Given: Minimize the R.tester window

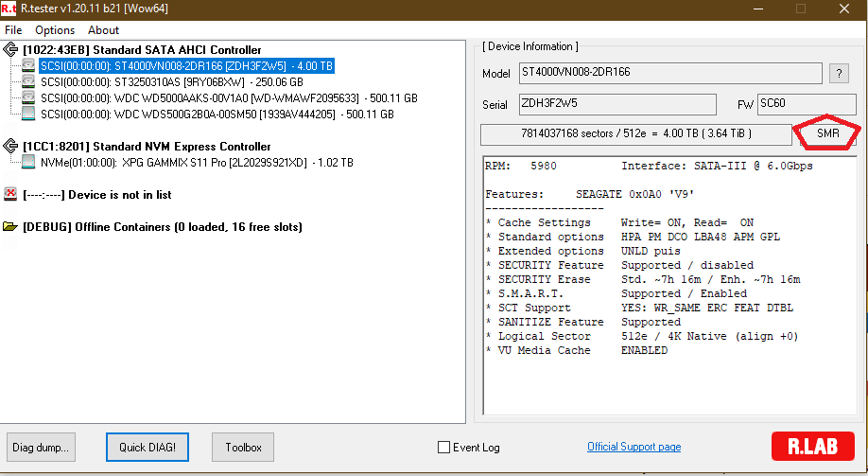Looking at the screenshot, I should tap(758, 9).
